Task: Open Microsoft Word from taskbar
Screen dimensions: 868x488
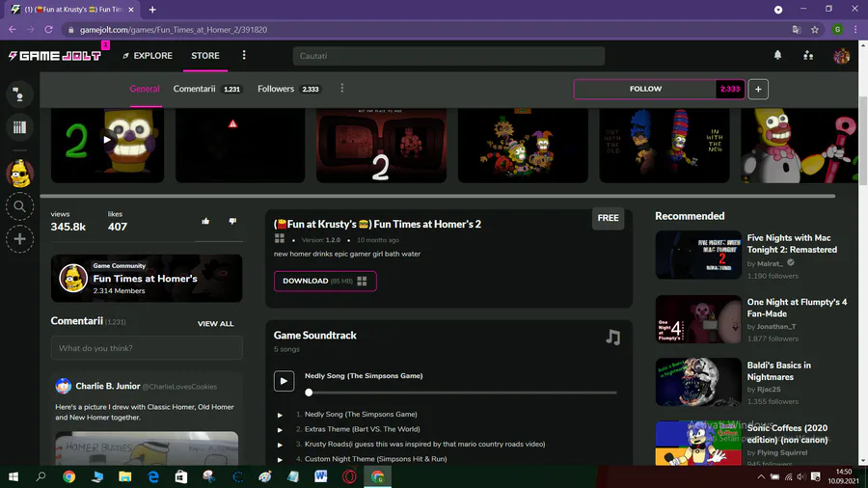Action: click(x=321, y=476)
